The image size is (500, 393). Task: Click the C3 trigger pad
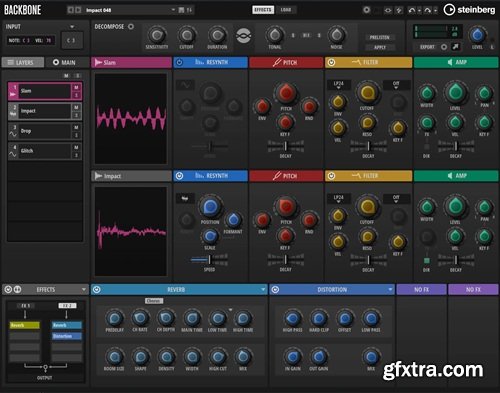pyautogui.click(x=72, y=40)
